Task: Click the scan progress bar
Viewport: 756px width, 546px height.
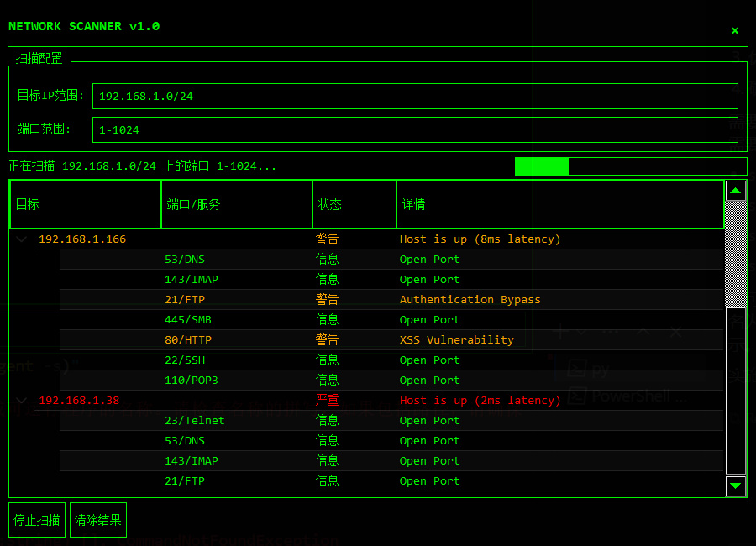Action: [x=630, y=166]
